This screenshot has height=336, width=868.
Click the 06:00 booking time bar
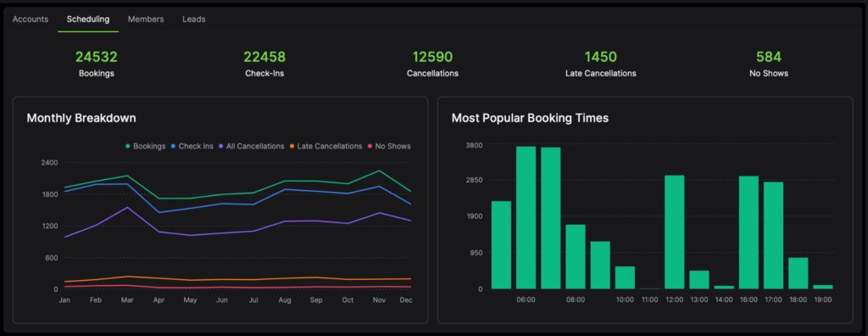tap(526, 217)
